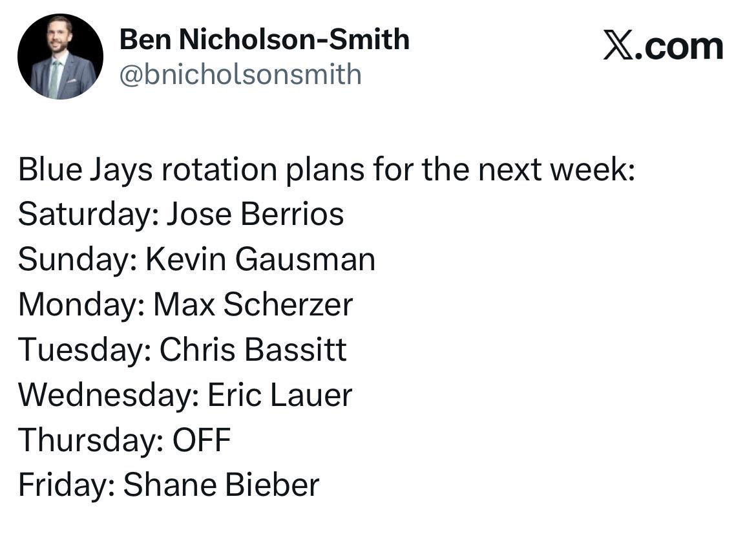756x554 pixels.
Task: Open Ben Nicholson-Smith's profile avatar photo
Action: click(60, 56)
